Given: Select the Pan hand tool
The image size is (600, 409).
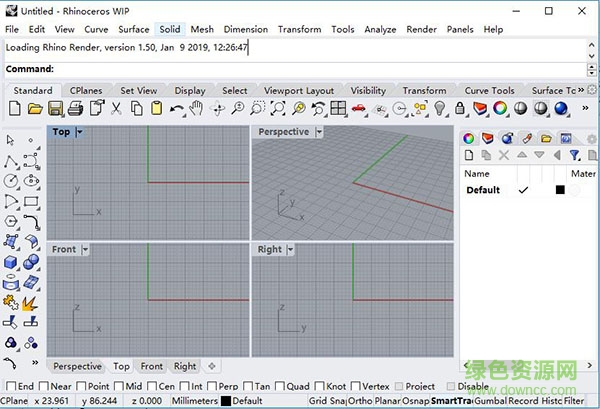Looking at the screenshot, I should tap(196, 108).
